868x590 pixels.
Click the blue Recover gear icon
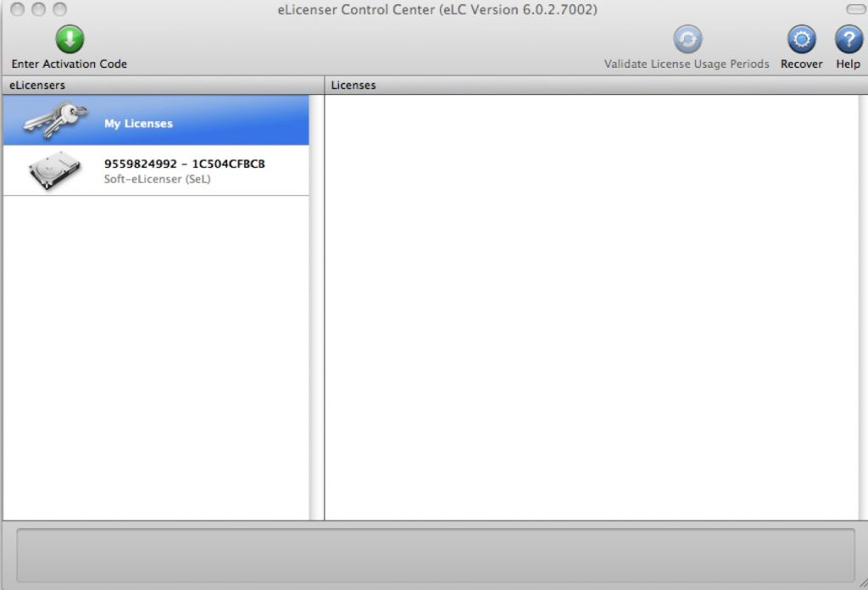[x=802, y=39]
